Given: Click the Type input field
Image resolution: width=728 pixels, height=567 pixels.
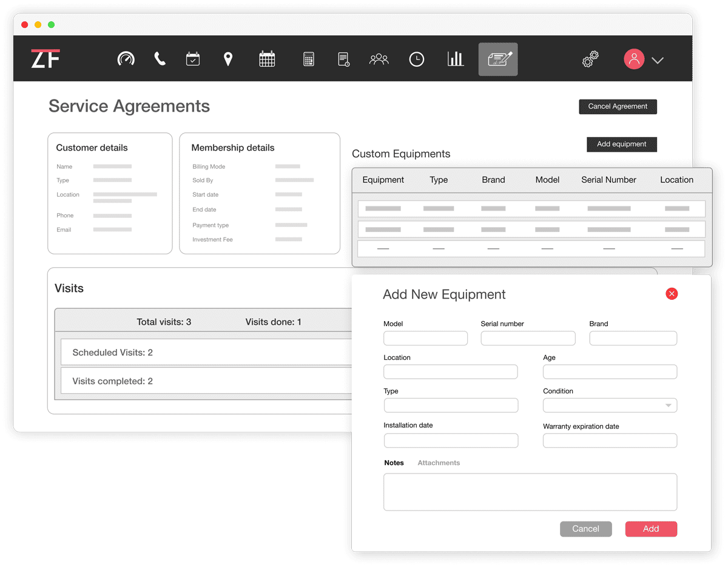Looking at the screenshot, I should click(x=451, y=406).
